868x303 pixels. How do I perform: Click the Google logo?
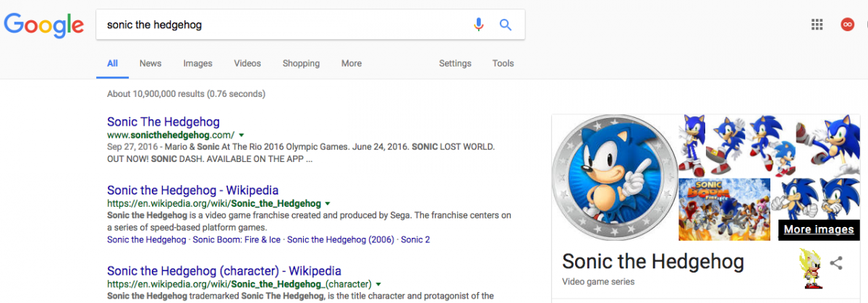[x=44, y=25]
